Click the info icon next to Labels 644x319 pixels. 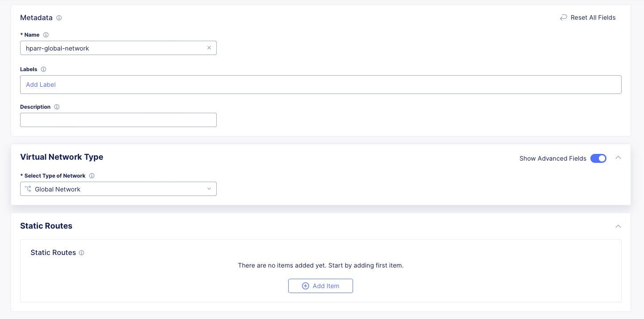click(43, 69)
